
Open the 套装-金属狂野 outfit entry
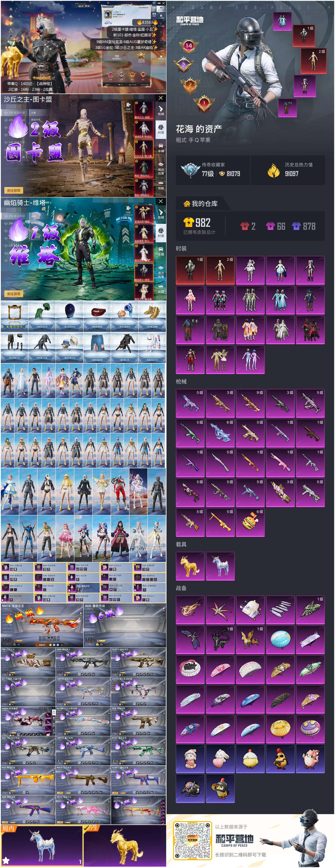149,568
